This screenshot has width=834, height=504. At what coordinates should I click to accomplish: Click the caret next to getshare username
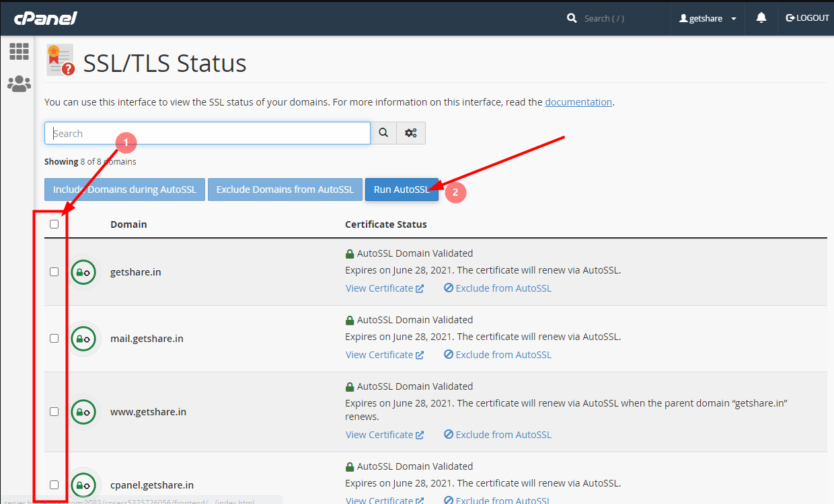point(733,18)
